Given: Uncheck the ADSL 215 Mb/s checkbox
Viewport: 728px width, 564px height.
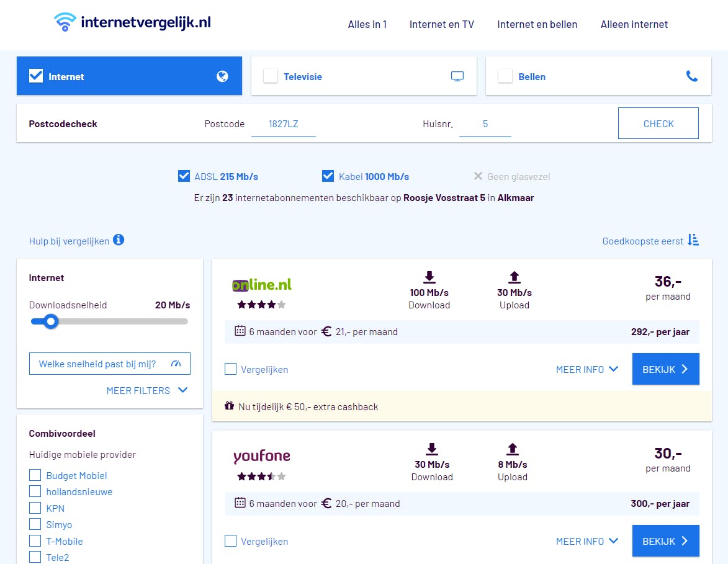Looking at the screenshot, I should [x=184, y=176].
